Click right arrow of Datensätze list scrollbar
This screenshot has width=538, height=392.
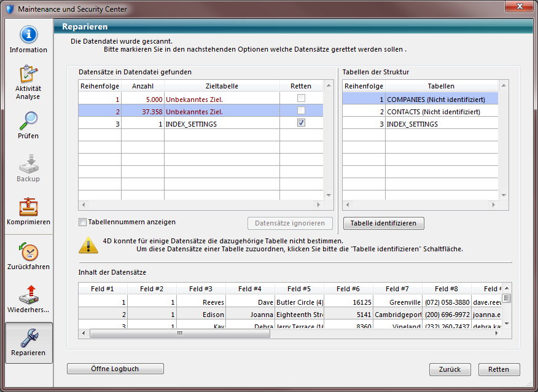coord(318,205)
